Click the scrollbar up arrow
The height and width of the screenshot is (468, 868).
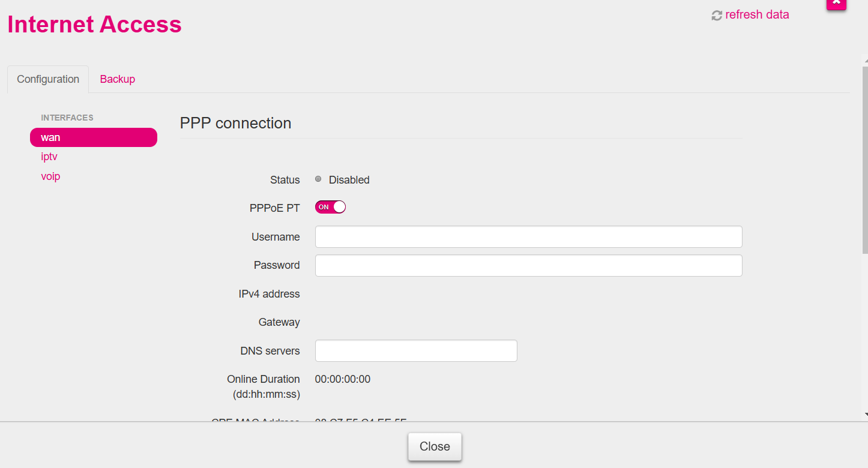click(865, 60)
